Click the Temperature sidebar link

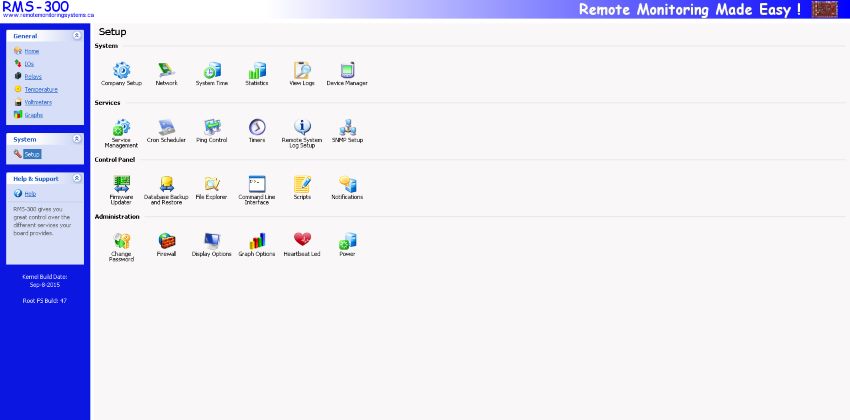39,89
